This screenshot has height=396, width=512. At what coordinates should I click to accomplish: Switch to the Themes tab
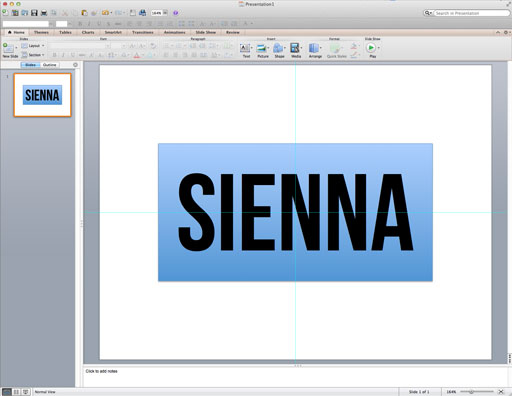(41, 32)
